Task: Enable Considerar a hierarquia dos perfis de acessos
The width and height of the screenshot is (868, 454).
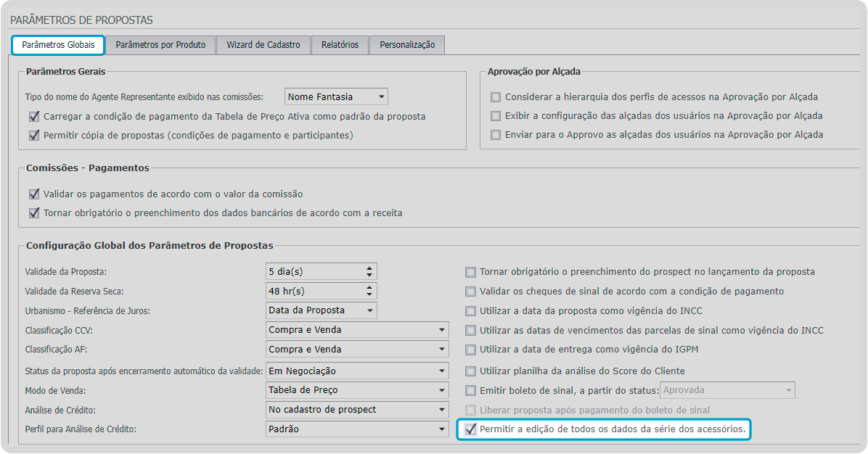Action: click(x=496, y=97)
